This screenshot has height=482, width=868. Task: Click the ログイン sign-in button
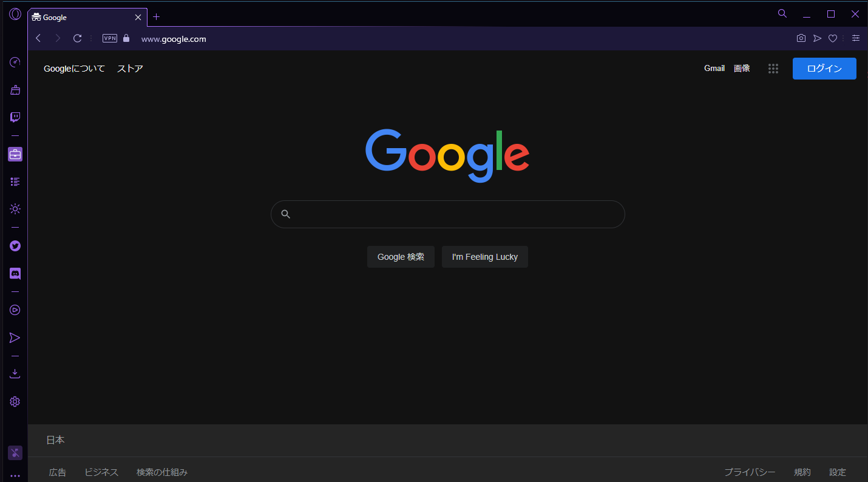(x=824, y=69)
